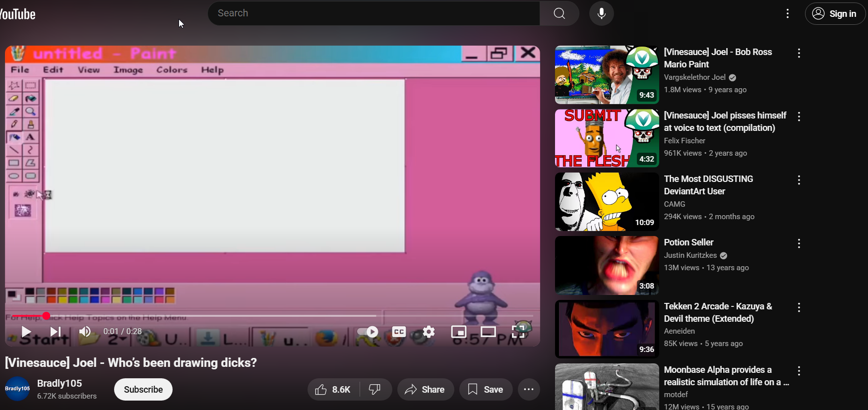Click channel name 'Felix Fischer'

[x=685, y=141]
